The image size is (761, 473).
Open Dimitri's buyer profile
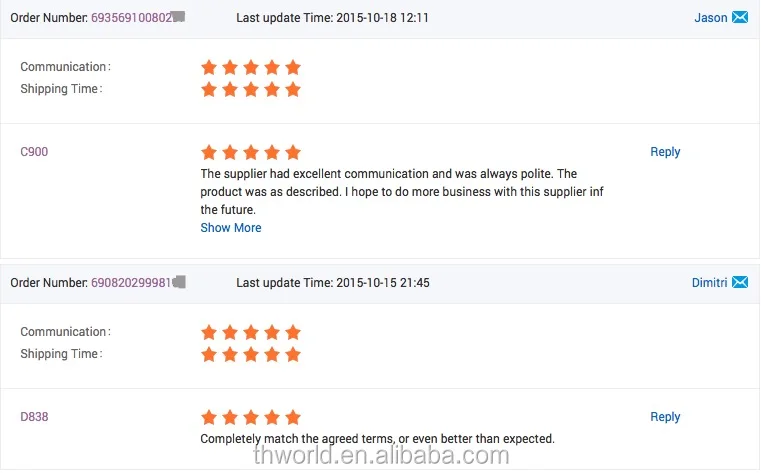(x=709, y=283)
